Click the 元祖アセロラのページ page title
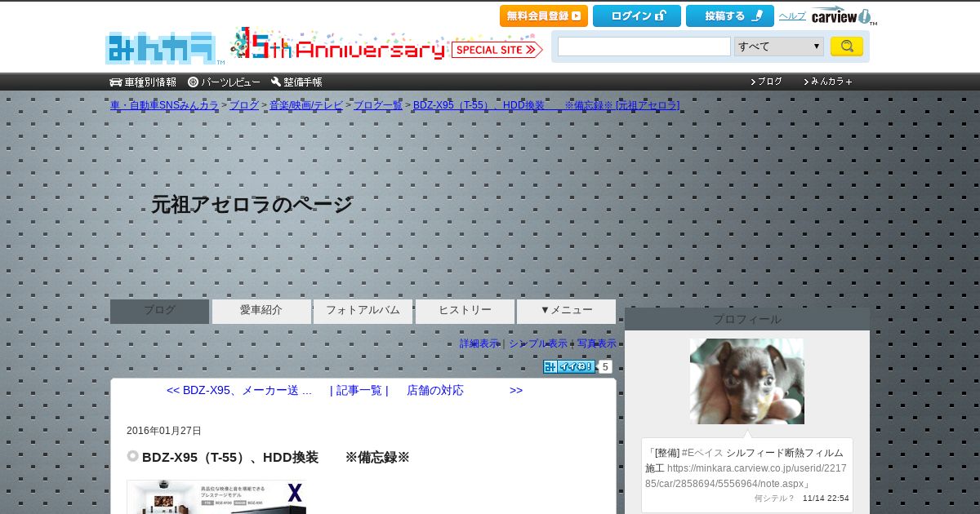 tap(252, 205)
